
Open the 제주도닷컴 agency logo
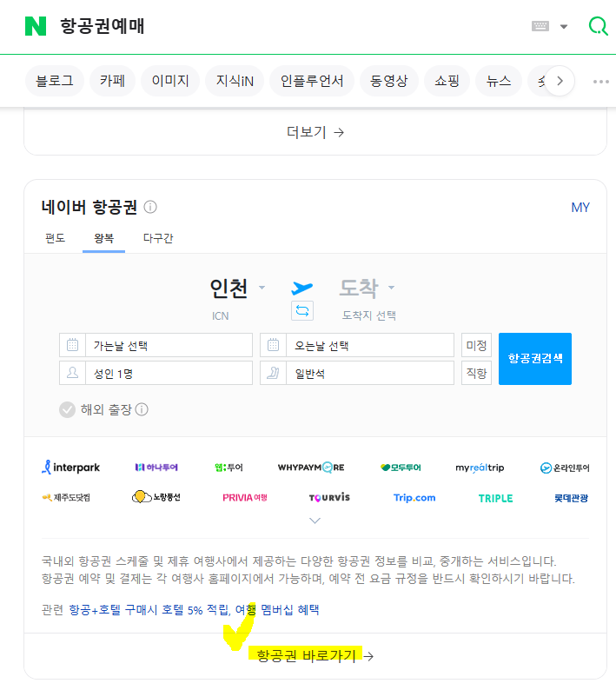[66, 498]
